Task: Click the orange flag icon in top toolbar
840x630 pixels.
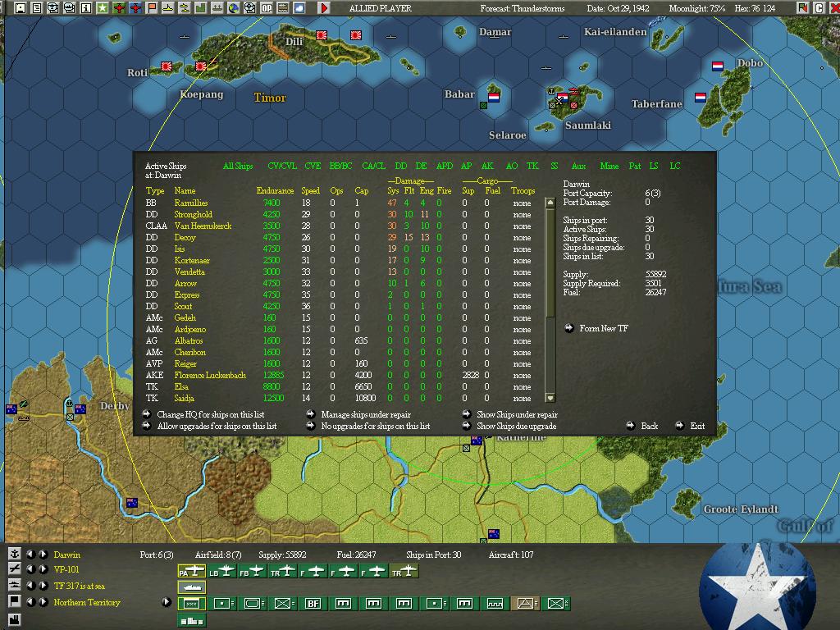Action: pos(152,8)
